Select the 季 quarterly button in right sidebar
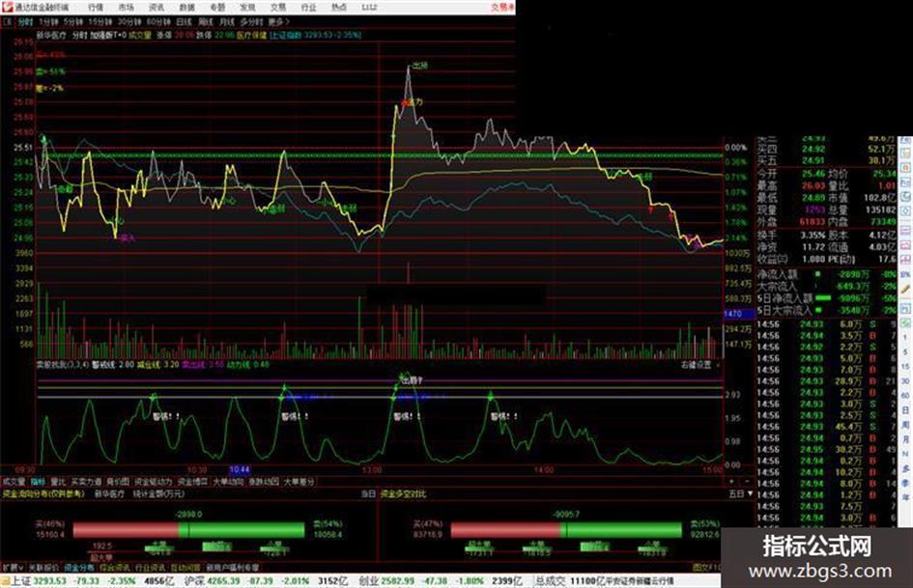 coord(905,483)
